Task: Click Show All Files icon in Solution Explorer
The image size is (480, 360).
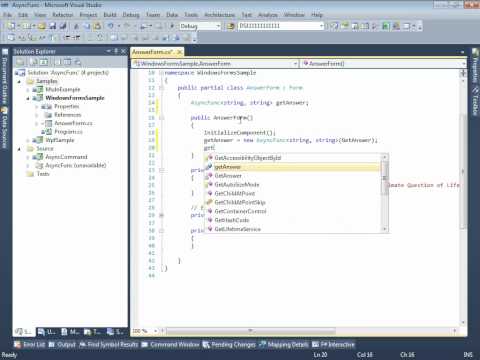Action: point(34,62)
